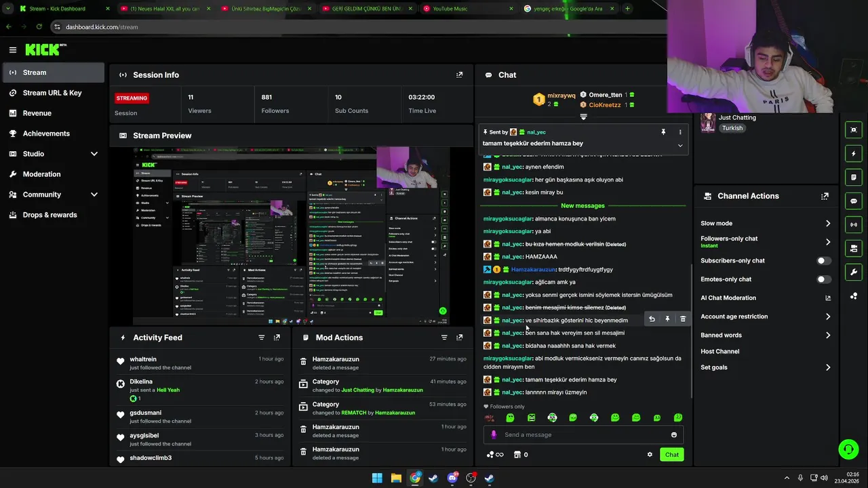Open AI Chat Moderation external link icon
Viewport: 868px width, 488px height.
click(x=828, y=298)
